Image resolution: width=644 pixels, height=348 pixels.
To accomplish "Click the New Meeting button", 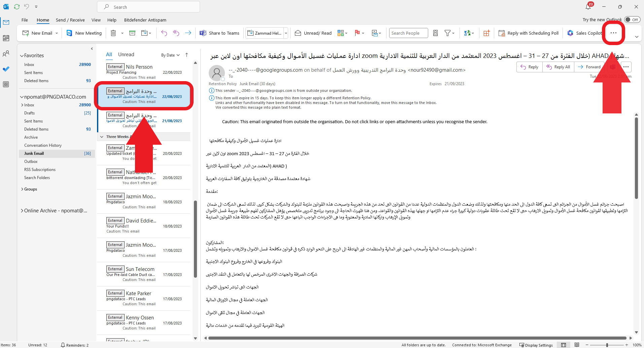I will point(84,33).
